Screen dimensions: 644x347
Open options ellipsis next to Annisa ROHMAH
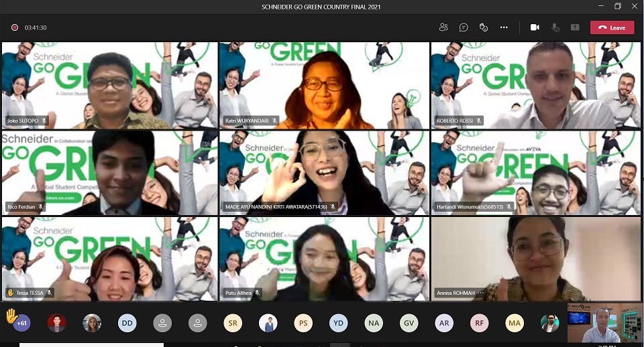point(480,293)
